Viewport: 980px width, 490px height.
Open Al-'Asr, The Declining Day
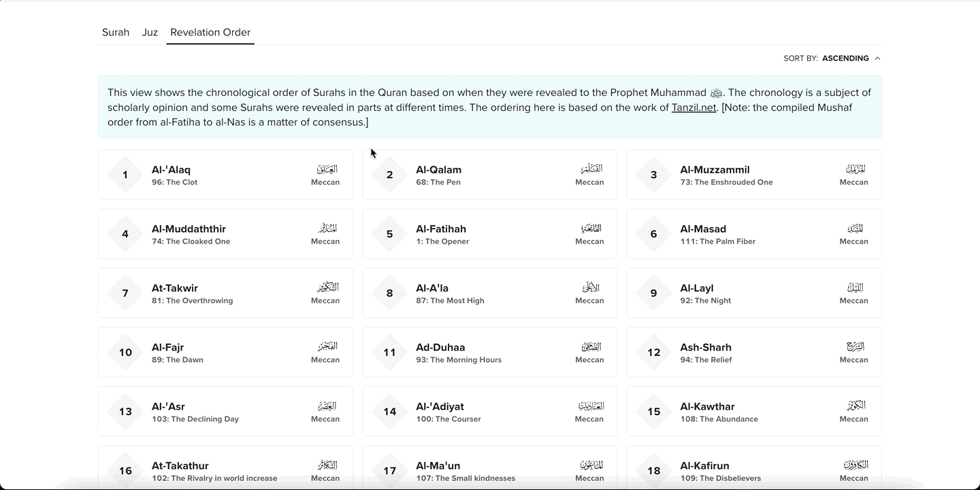[225, 411]
